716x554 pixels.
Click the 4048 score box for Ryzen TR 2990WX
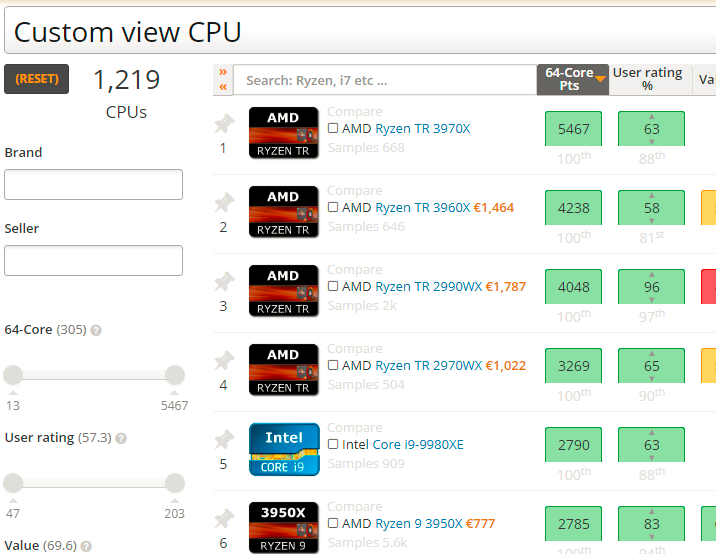(x=574, y=287)
